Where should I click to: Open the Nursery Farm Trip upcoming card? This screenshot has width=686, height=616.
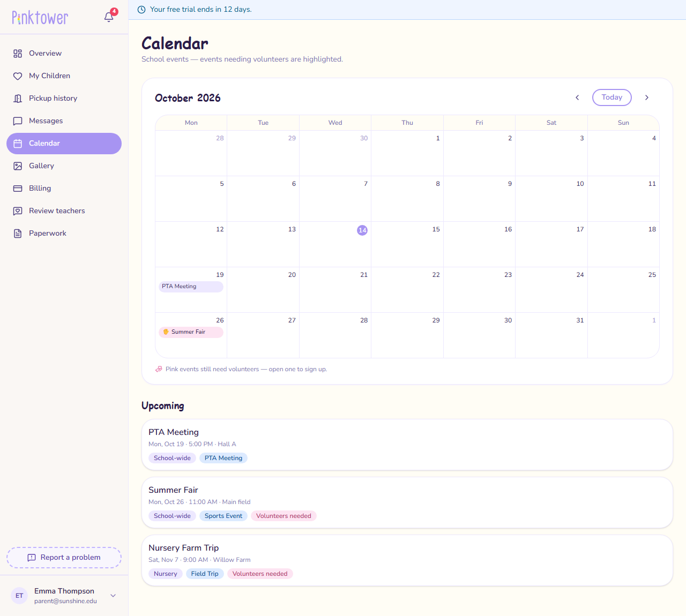click(x=407, y=560)
